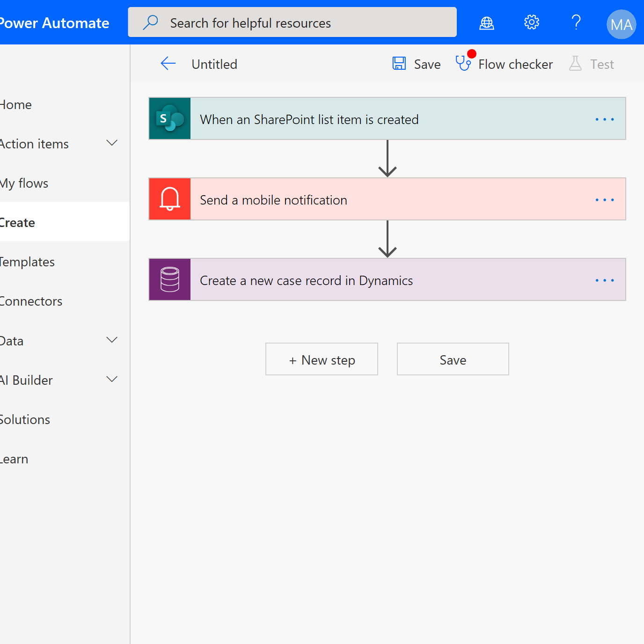This screenshot has width=644, height=644.
Task: Open the environments globe icon
Action: pyautogui.click(x=487, y=22)
